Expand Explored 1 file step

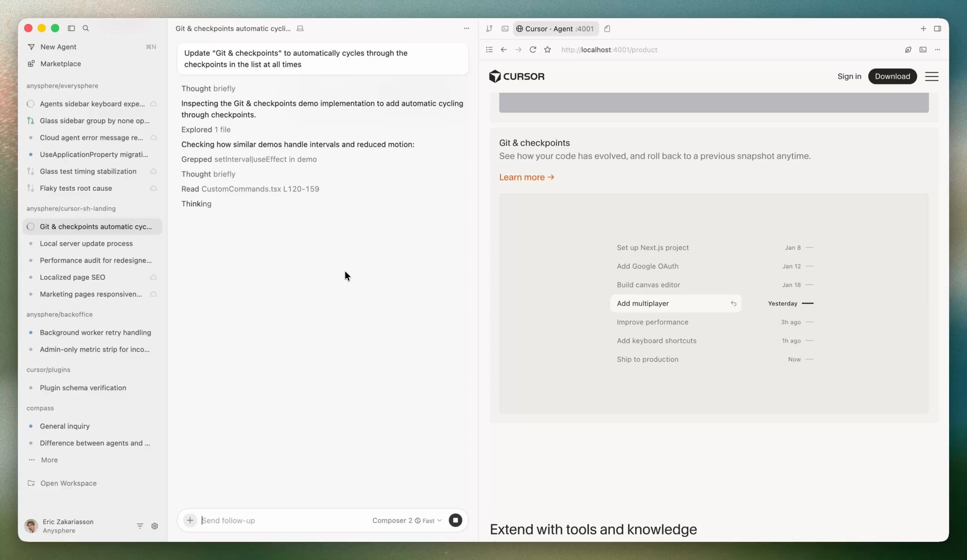(206, 129)
